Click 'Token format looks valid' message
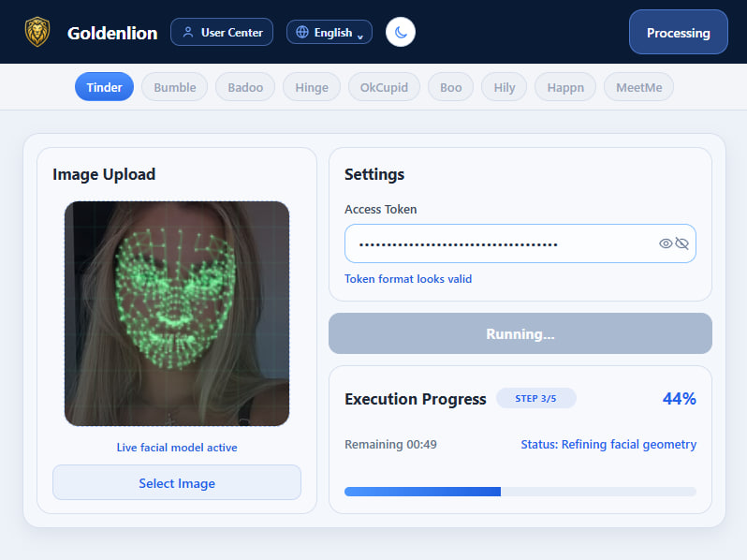This screenshot has height=560, width=747. pos(408,279)
